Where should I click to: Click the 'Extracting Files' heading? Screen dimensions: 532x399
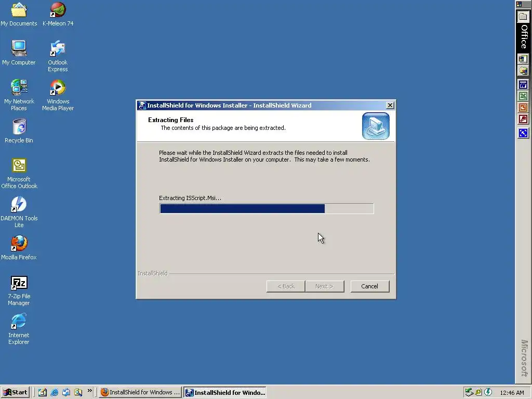tap(170, 120)
